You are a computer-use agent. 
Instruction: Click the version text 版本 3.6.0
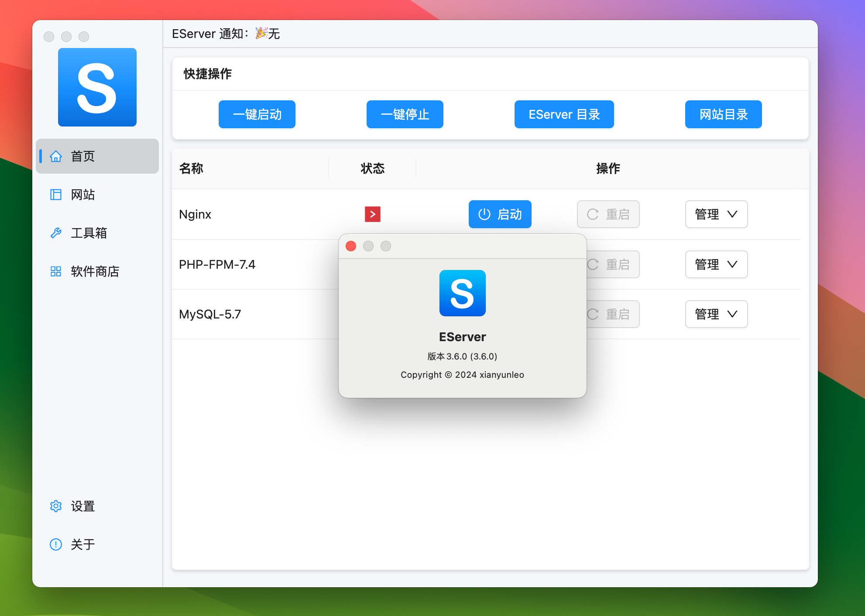(463, 356)
